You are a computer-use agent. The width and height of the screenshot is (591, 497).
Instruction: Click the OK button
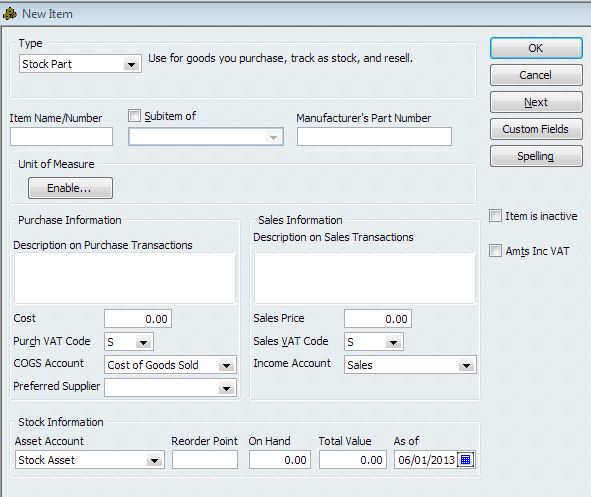coord(536,48)
